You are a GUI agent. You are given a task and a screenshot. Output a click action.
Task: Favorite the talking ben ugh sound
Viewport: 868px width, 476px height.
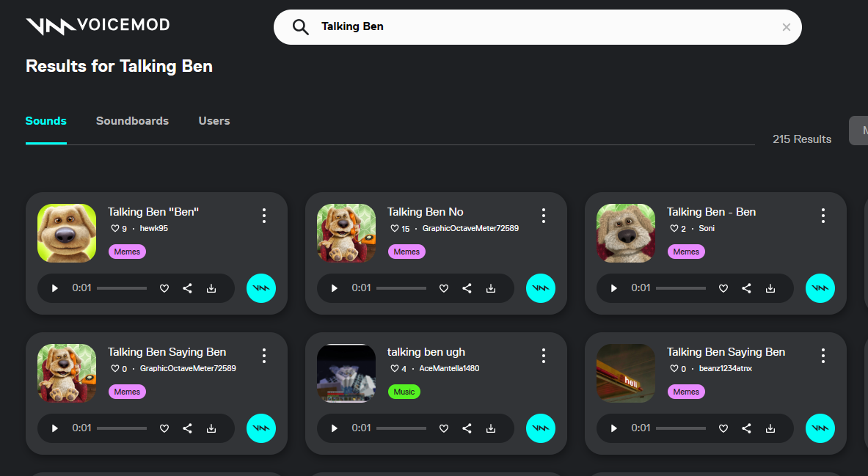pos(444,428)
